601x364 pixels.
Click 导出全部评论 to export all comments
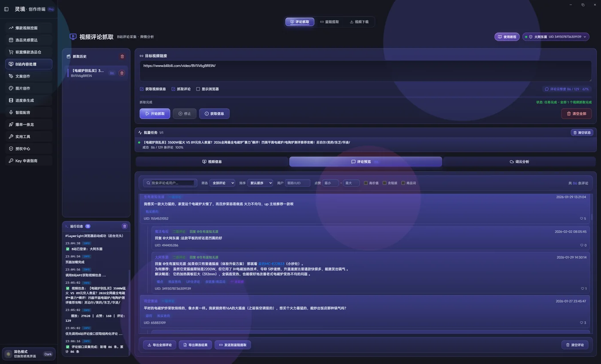tap(159, 345)
